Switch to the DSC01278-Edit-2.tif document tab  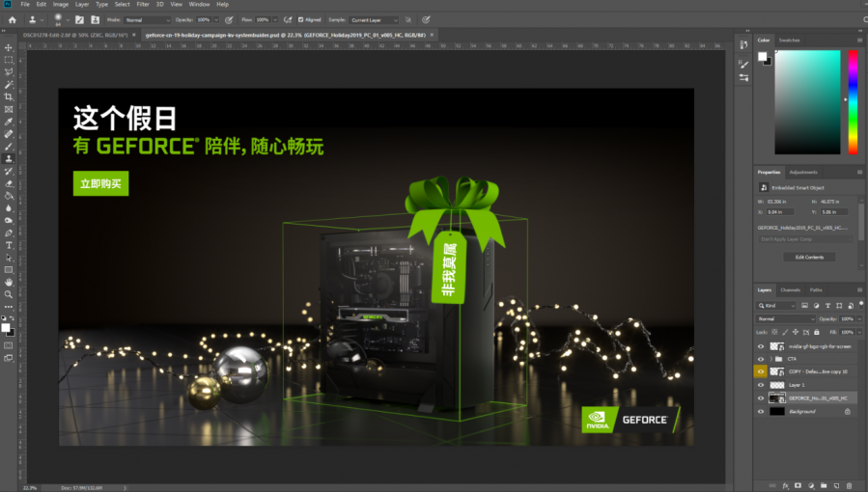pyautogui.click(x=75, y=35)
